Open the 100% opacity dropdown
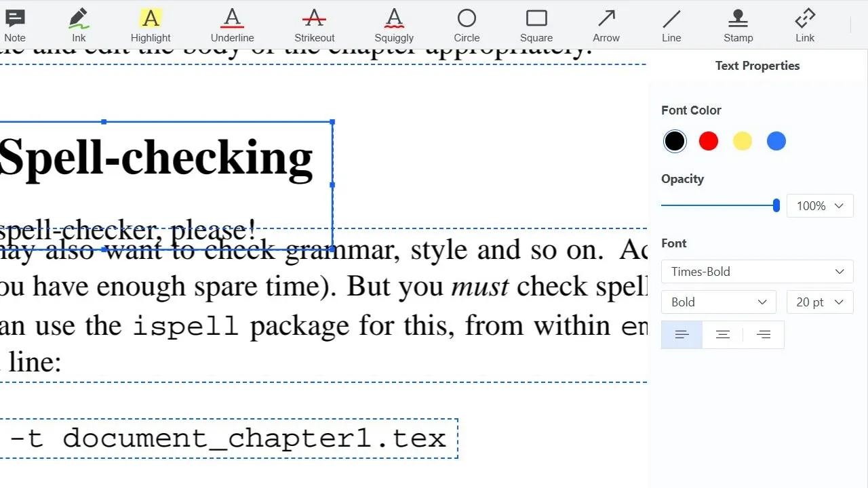This screenshot has height=488, width=868. [820, 205]
